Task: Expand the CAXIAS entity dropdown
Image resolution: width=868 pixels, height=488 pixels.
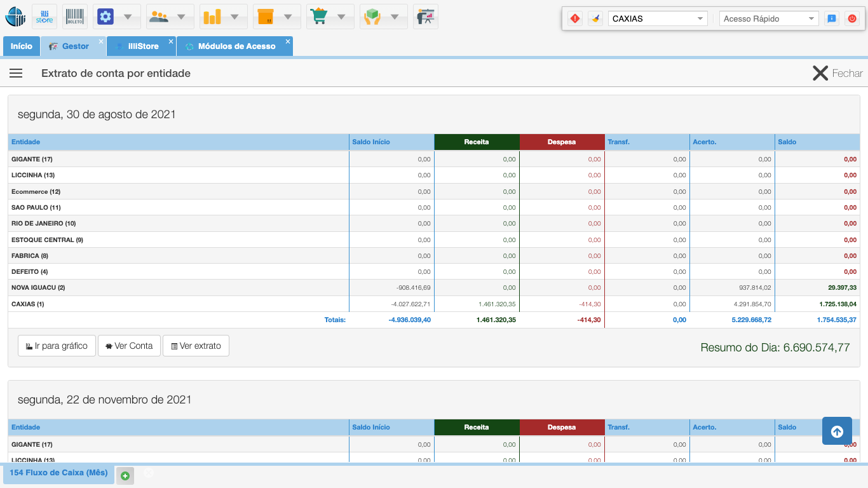Action: [657, 18]
